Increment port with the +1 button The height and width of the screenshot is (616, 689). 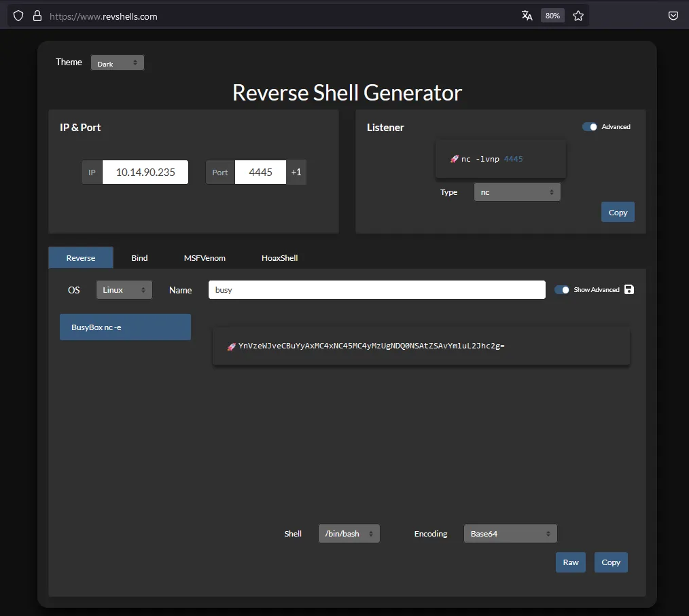click(x=297, y=172)
